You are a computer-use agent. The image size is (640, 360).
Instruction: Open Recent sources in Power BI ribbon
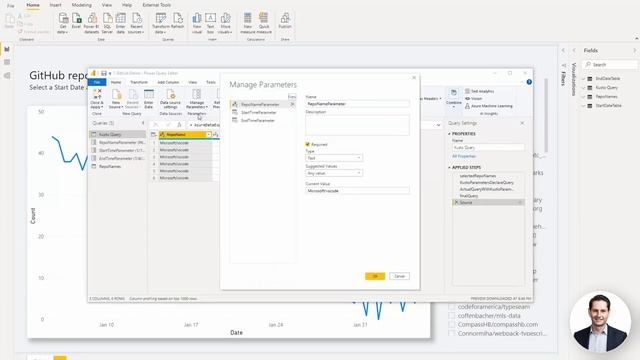136,23
